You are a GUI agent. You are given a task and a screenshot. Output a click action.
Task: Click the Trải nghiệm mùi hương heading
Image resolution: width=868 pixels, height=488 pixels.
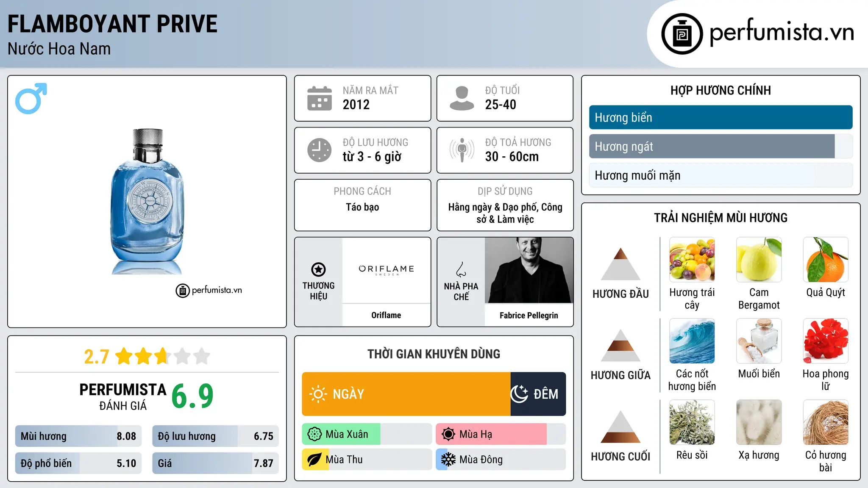[721, 218]
